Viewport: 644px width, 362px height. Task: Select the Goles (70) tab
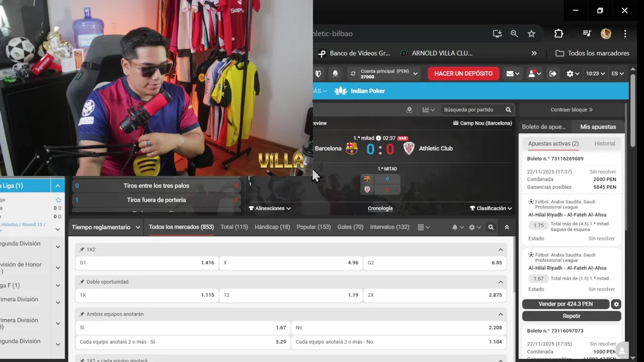pyautogui.click(x=350, y=227)
